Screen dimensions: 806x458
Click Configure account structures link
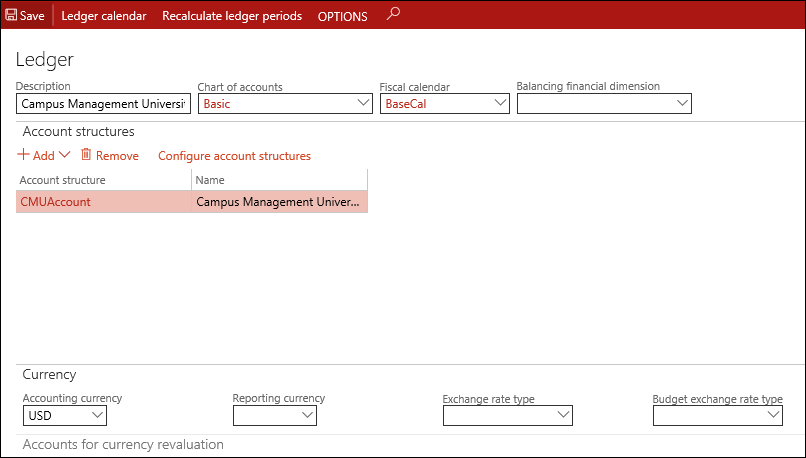(x=234, y=156)
